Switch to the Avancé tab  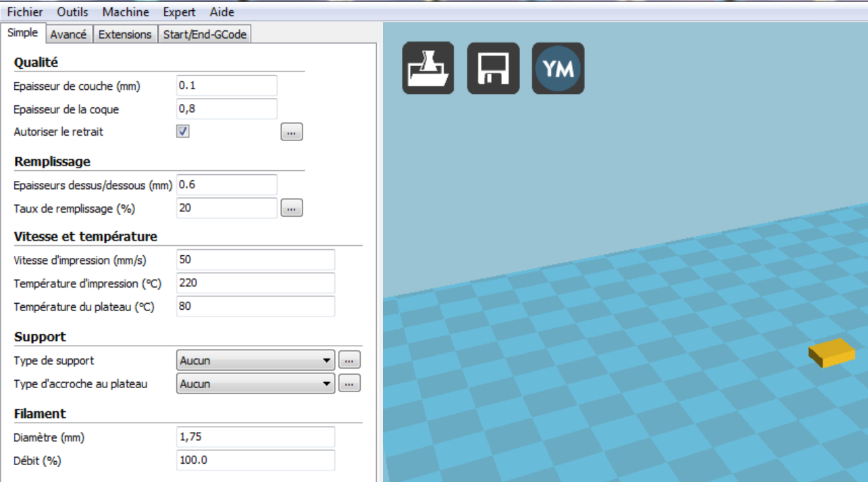coord(68,34)
